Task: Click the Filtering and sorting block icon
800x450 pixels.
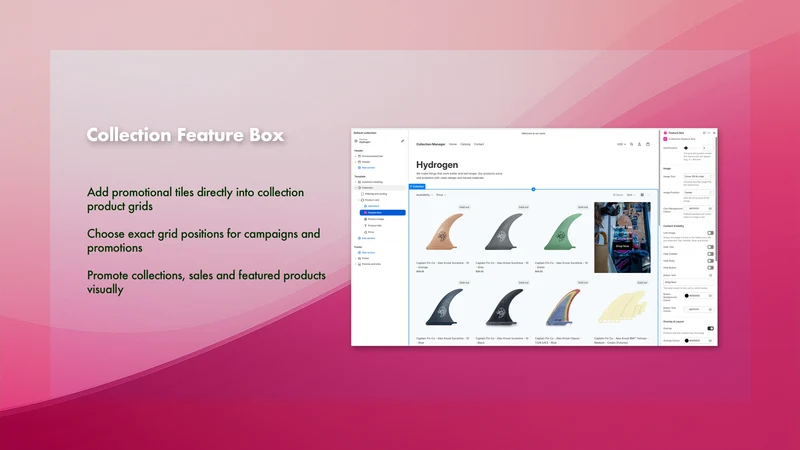Action: click(362, 194)
